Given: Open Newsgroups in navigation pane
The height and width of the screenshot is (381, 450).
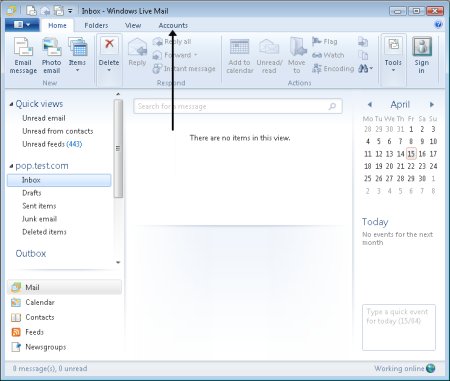Looking at the screenshot, I should (38, 347).
